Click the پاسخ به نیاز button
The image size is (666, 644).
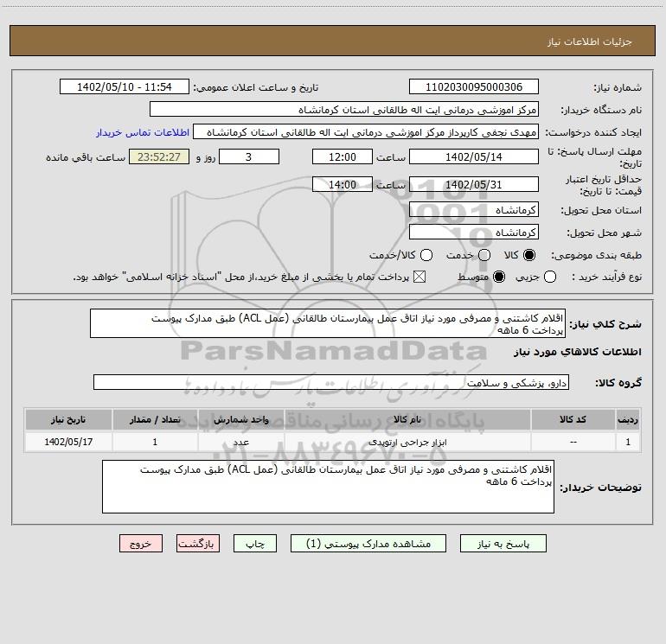tap(503, 544)
